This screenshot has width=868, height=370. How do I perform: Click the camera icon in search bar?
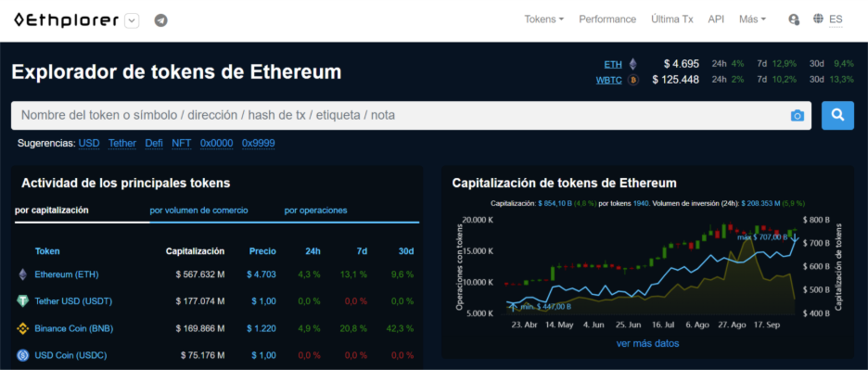click(x=798, y=115)
